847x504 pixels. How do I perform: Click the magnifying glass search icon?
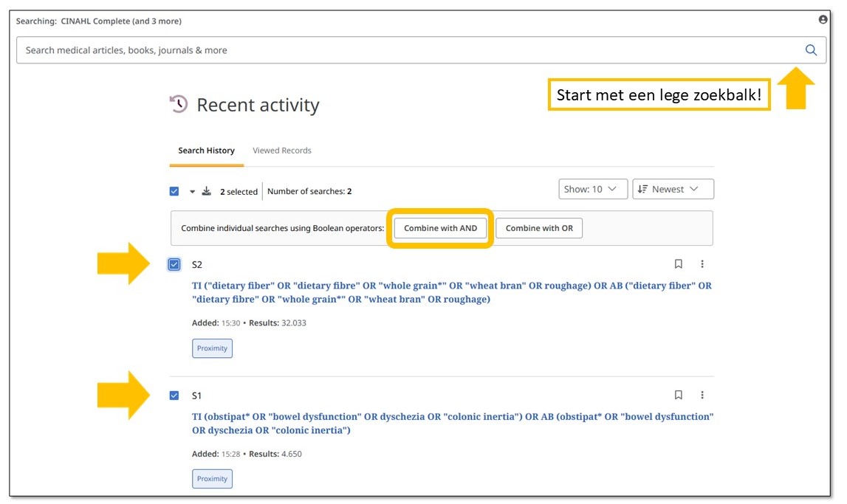[x=811, y=50]
